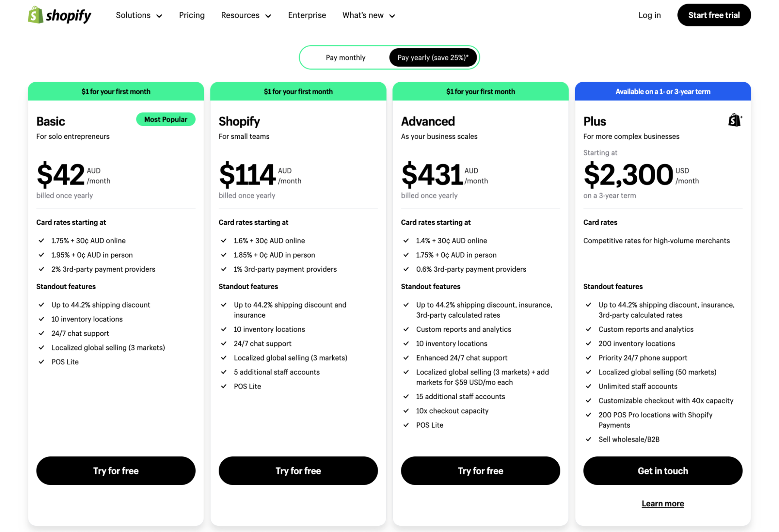Viewport: 779px width, 532px height.
Task: Navigate to the Enterprise page
Action: pos(307,15)
